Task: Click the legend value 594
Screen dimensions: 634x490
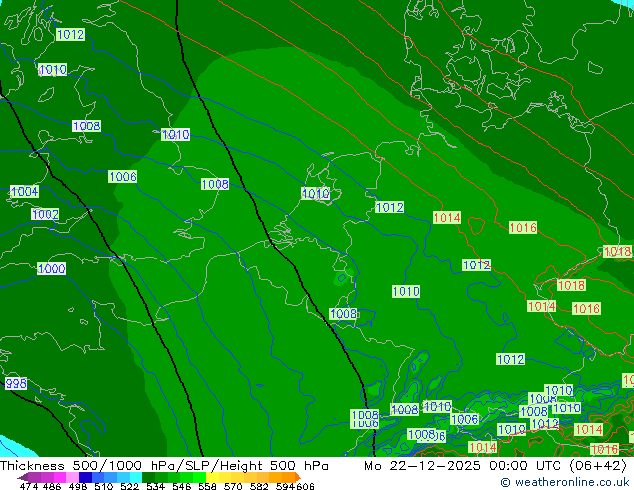Action: click(285, 486)
